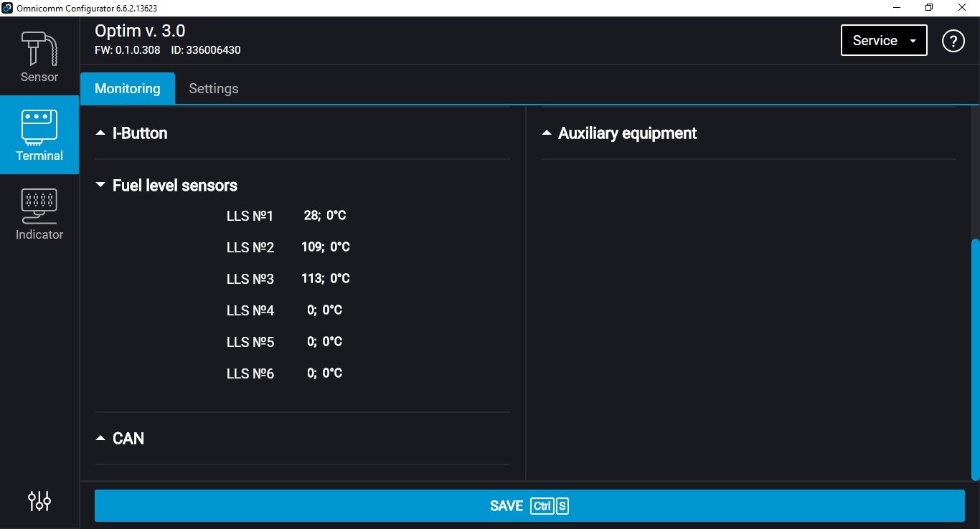Open help with question mark icon
980x529 pixels.
pyautogui.click(x=953, y=41)
